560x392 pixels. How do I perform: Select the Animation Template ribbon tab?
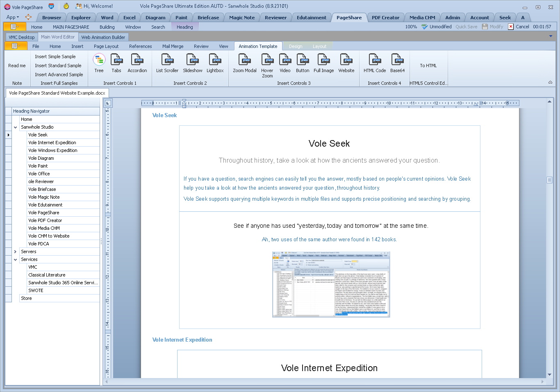pos(258,46)
